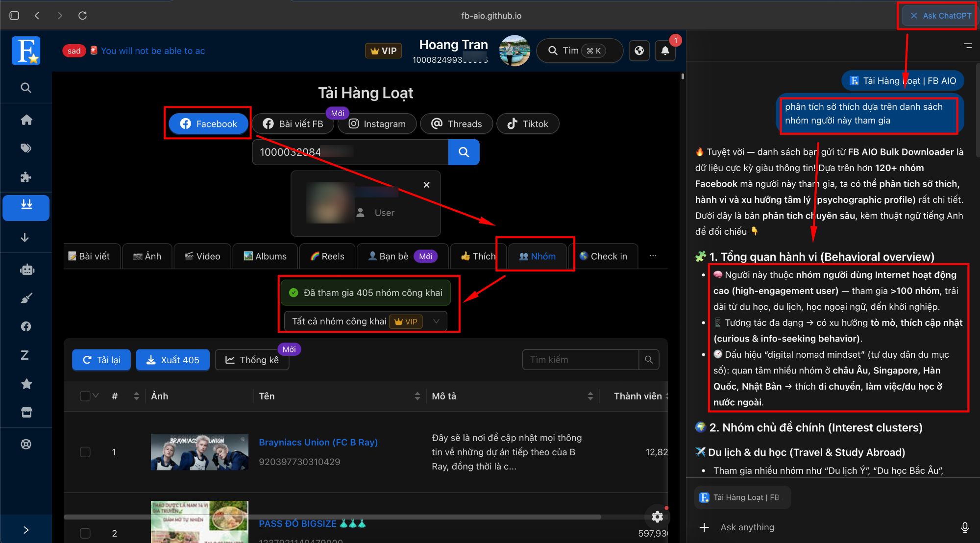The width and height of the screenshot is (980, 543).
Task: Expand the 'Tất cả nhóm công khai' dropdown
Action: coord(366,321)
